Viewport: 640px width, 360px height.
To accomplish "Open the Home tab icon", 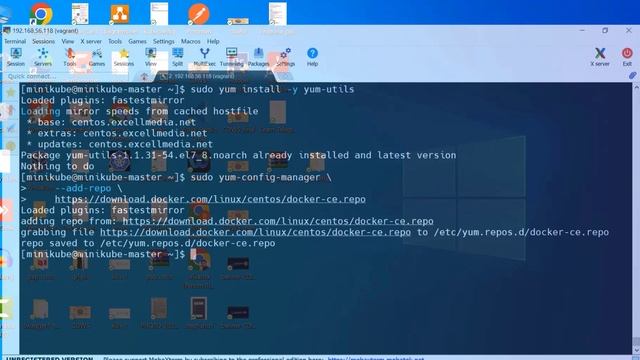I will pos(144,76).
